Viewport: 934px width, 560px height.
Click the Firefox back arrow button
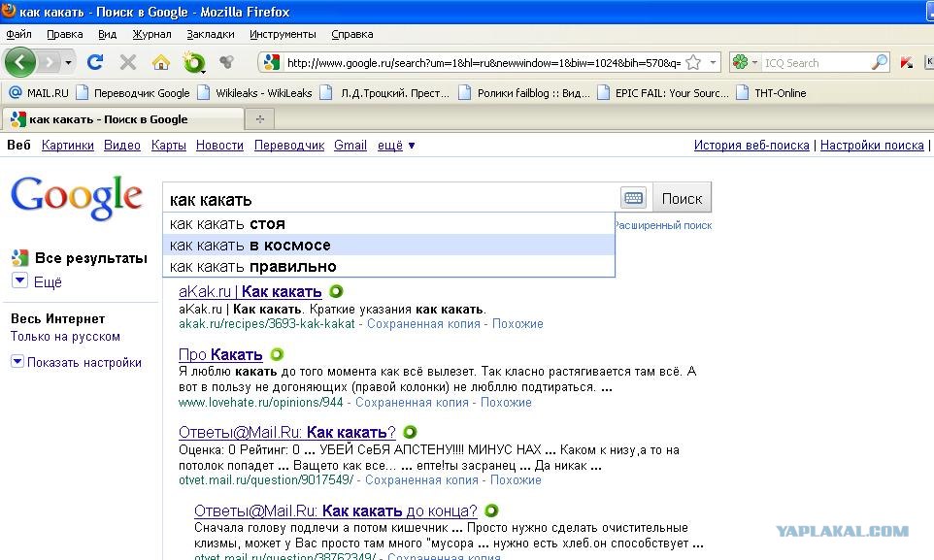tap(20, 62)
